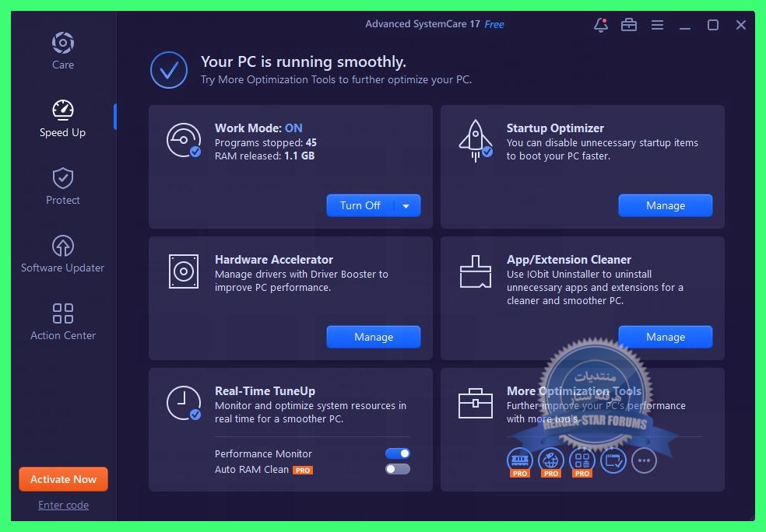
Task: Click Manage under App/Extension Cleaner
Action: 666,338
